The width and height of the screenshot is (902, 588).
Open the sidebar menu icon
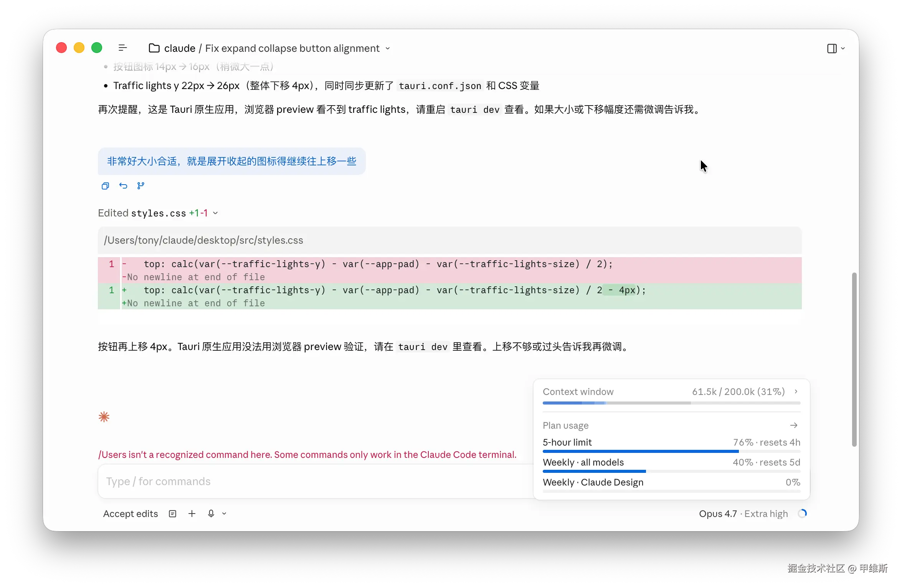pyautogui.click(x=122, y=48)
